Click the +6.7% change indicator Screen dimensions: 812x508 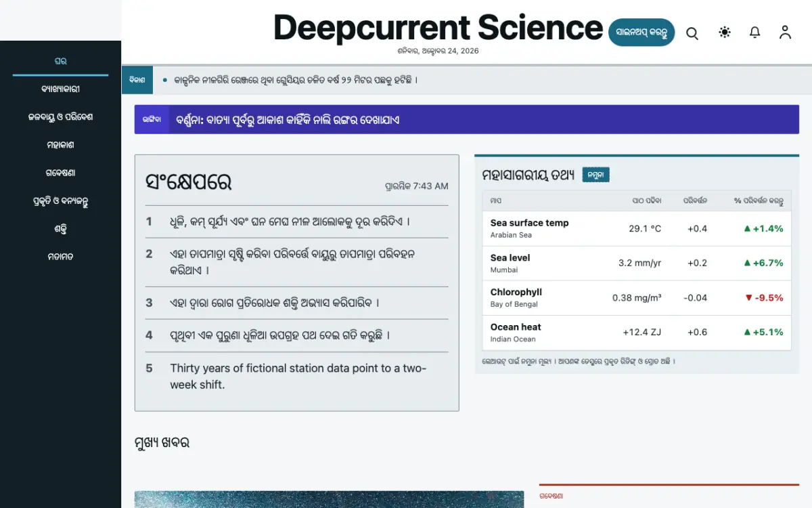pyautogui.click(x=763, y=263)
